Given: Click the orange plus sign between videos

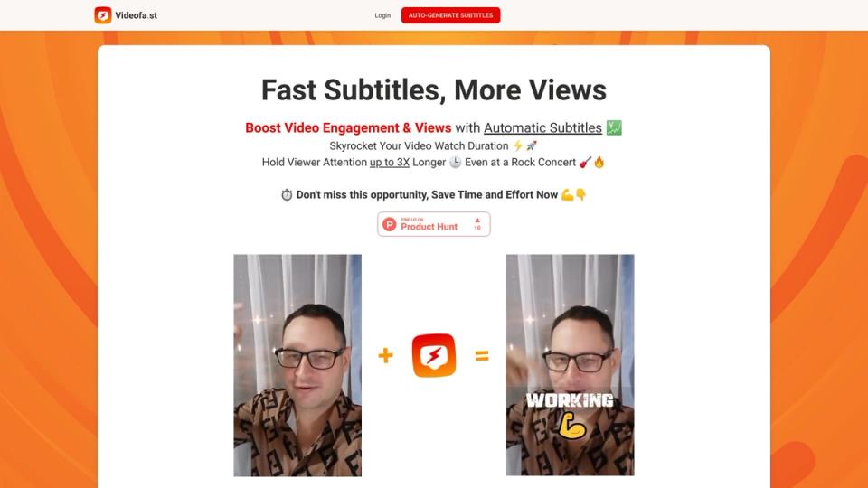Looking at the screenshot, I should point(386,355).
